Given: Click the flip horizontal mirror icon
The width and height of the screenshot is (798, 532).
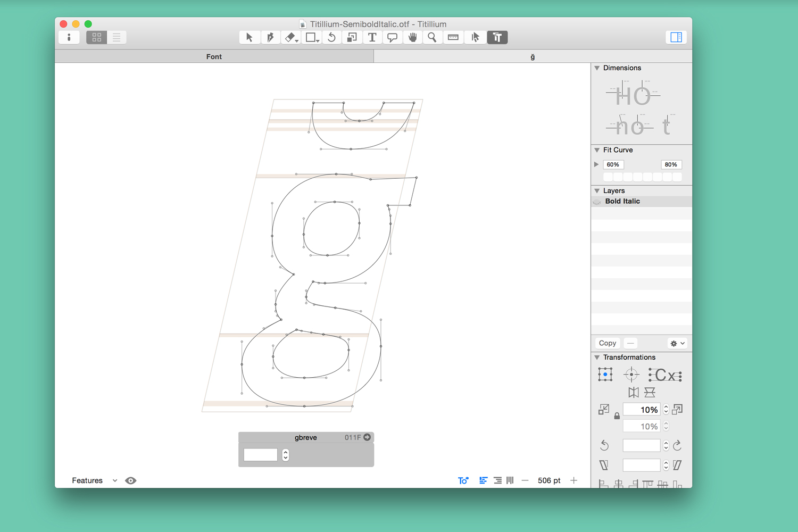Looking at the screenshot, I should pos(633,393).
